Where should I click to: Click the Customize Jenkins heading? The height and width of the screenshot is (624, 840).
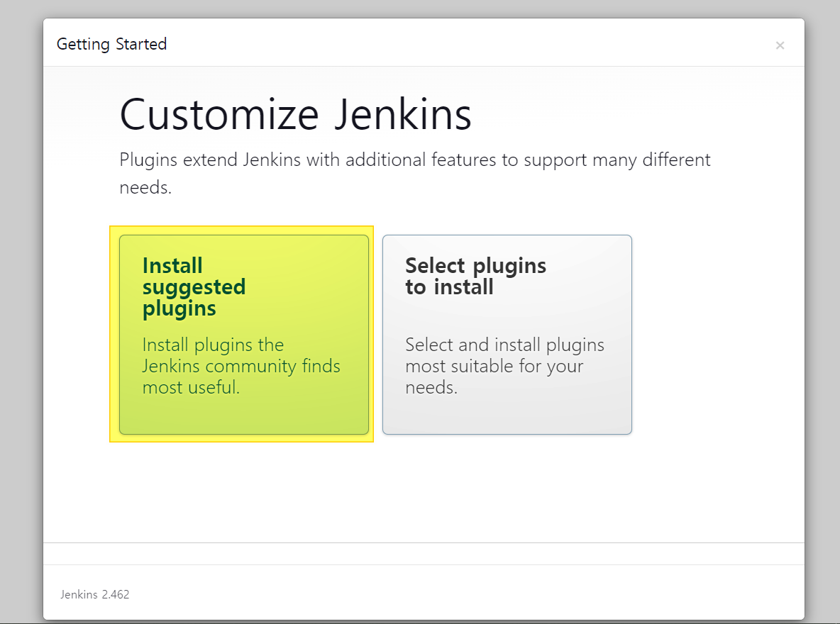[x=295, y=114]
